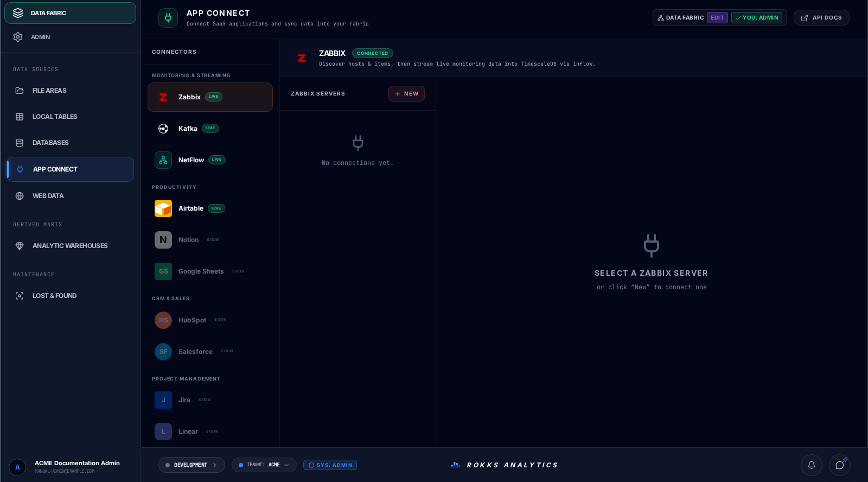868x482 pixels.
Task: Open Lost & Found
Action: coord(70,296)
